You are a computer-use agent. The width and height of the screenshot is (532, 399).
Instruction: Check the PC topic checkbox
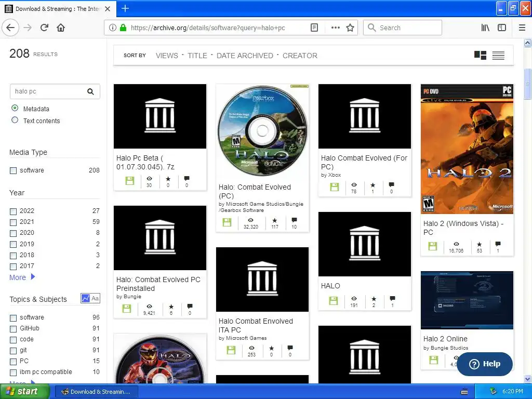pyautogui.click(x=13, y=362)
